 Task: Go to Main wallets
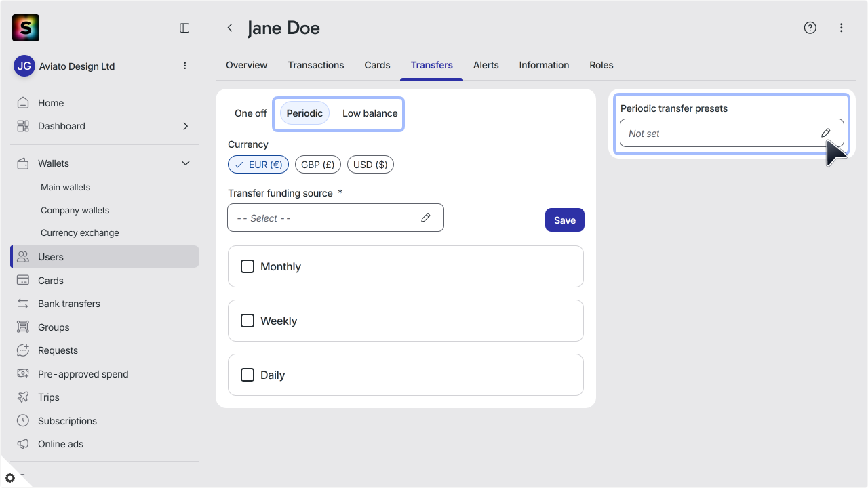pos(65,187)
